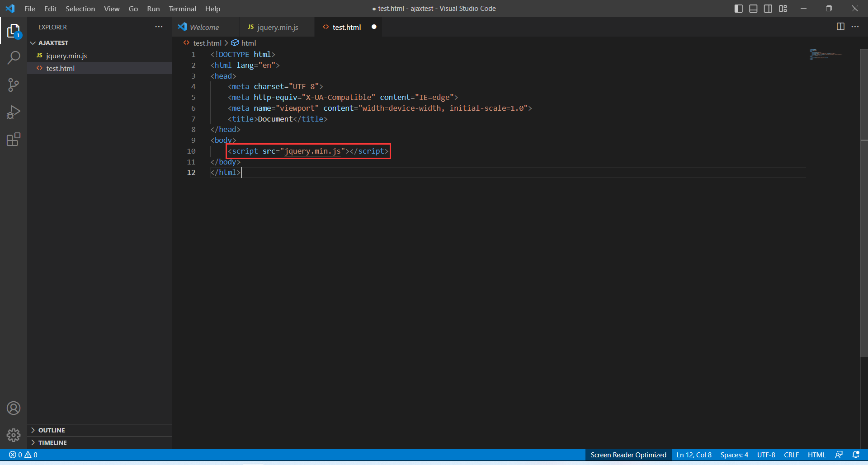Click Ln 12, Col 8 status entry
The width and height of the screenshot is (868, 465).
(694, 455)
